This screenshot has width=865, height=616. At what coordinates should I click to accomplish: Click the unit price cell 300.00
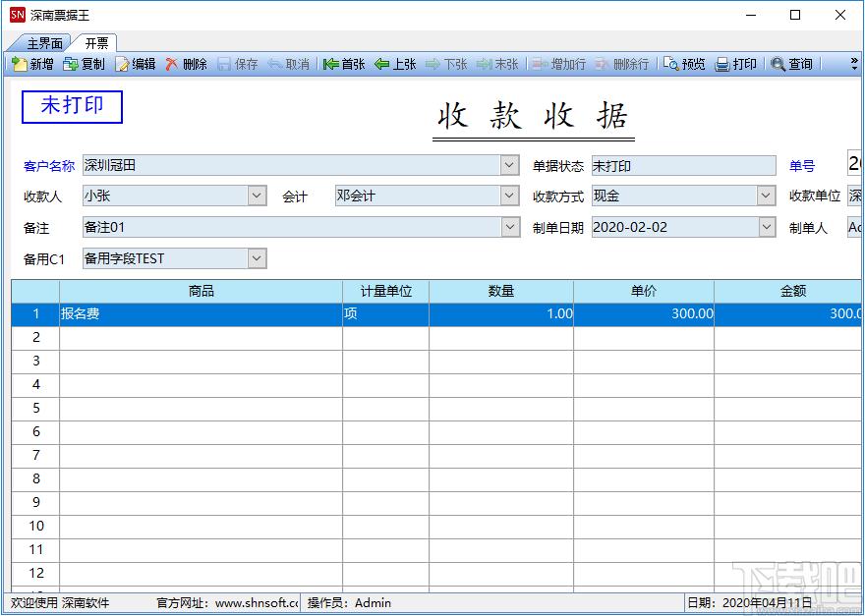point(643,314)
